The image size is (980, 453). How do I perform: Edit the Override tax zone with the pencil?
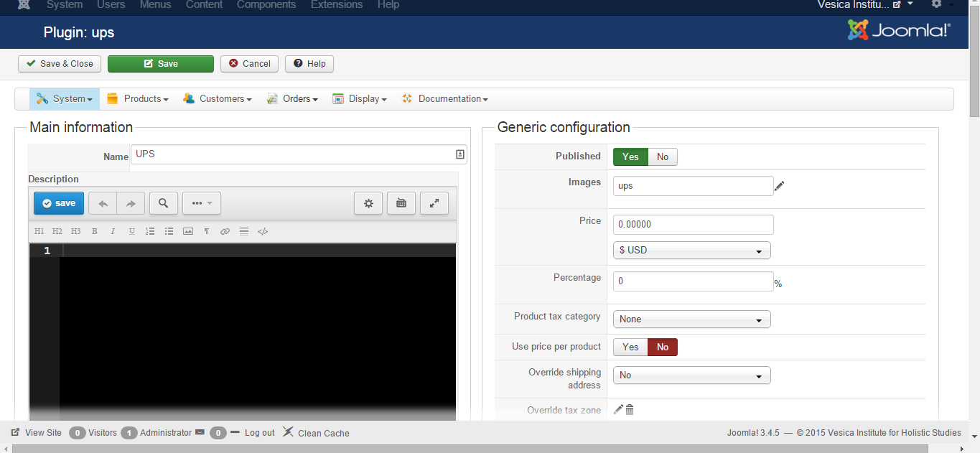click(619, 409)
